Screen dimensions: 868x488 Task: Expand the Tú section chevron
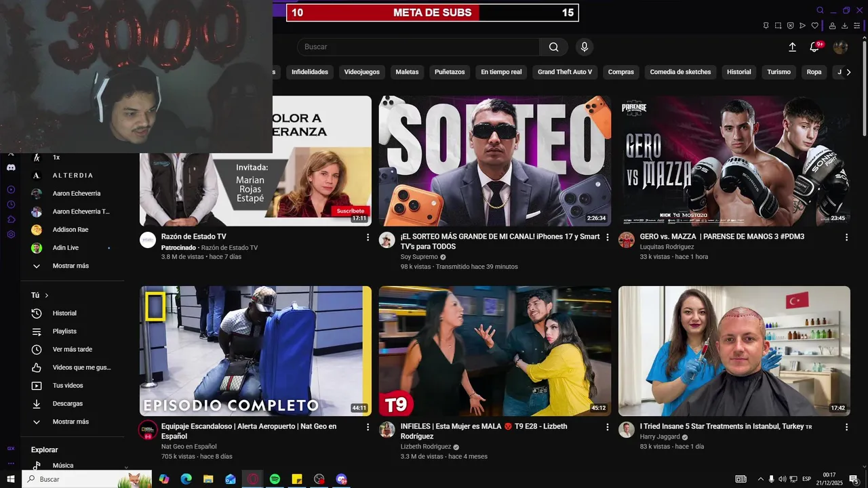[x=47, y=296]
